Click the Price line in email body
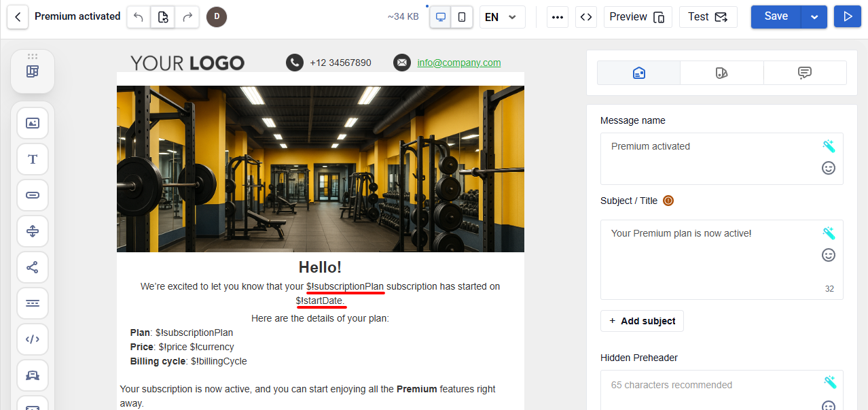 point(182,347)
